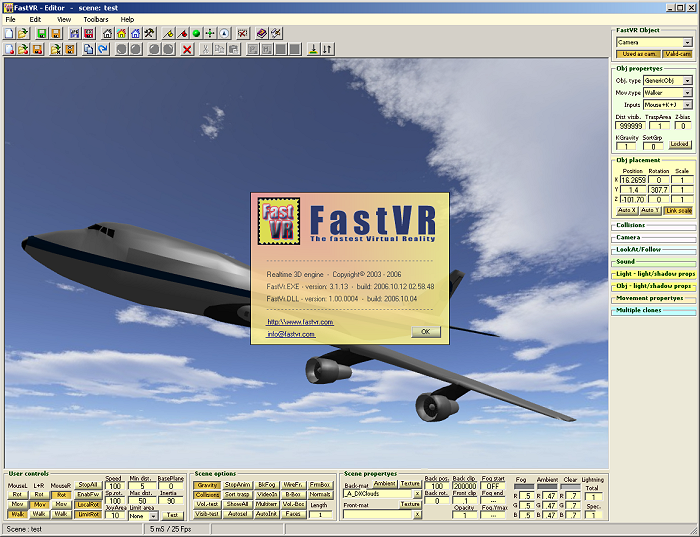Click the Fog color swatch
The width and height of the screenshot is (700, 537).
[524, 487]
